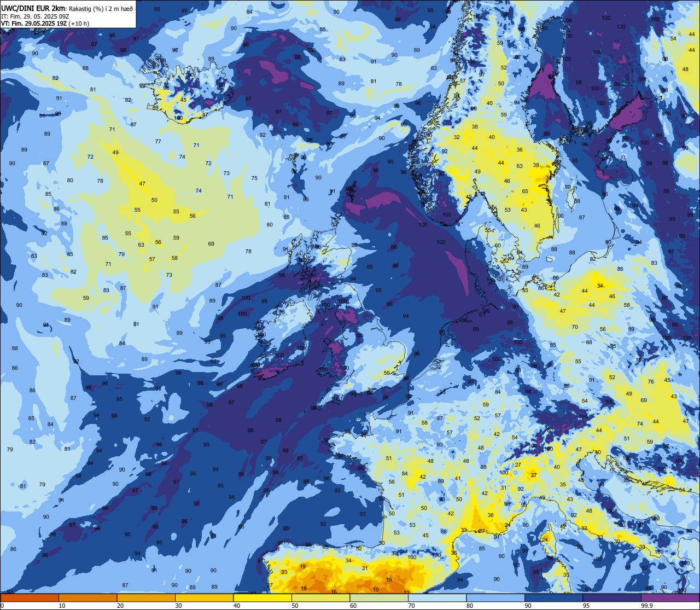The image size is (700, 610).
Task: Click the purple legend swatch above 99.9%
Action: 670,598
